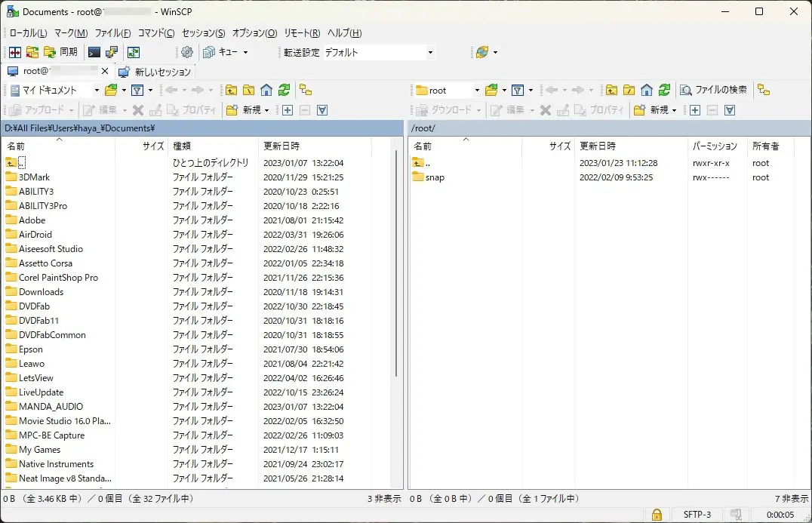Select files with the local plus icon
This screenshot has width=812, height=523.
[287, 110]
